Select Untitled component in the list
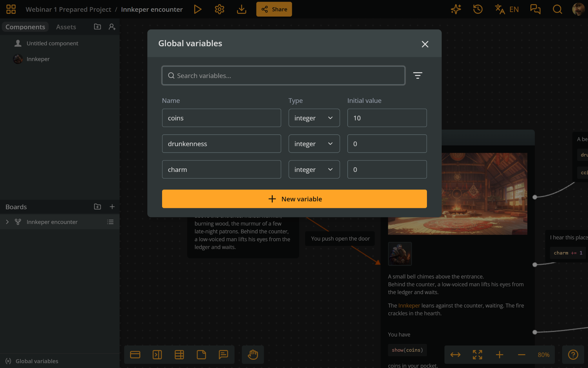 [60, 43]
